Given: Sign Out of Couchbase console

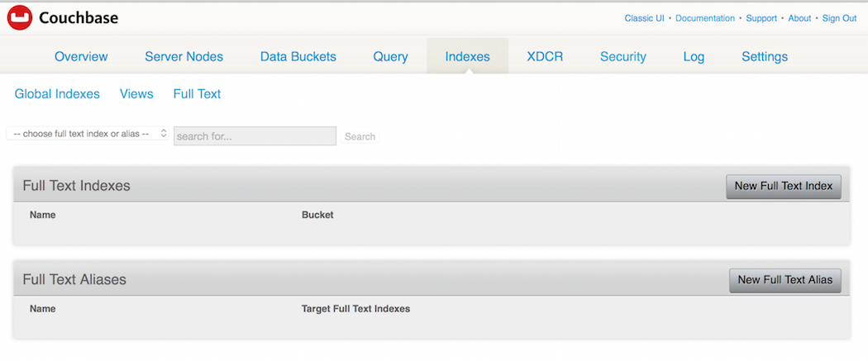Looking at the screenshot, I should (839, 18).
